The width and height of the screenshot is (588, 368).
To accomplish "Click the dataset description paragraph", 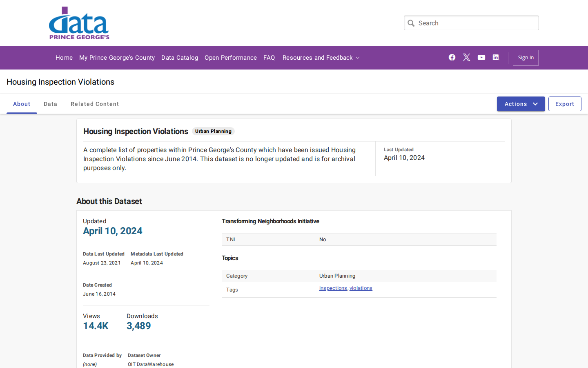I will click(220, 159).
